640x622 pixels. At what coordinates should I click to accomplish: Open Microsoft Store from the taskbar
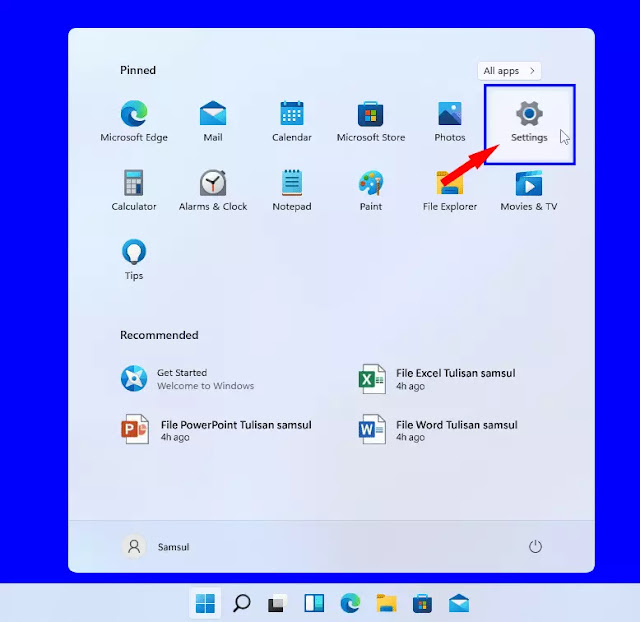click(x=422, y=603)
